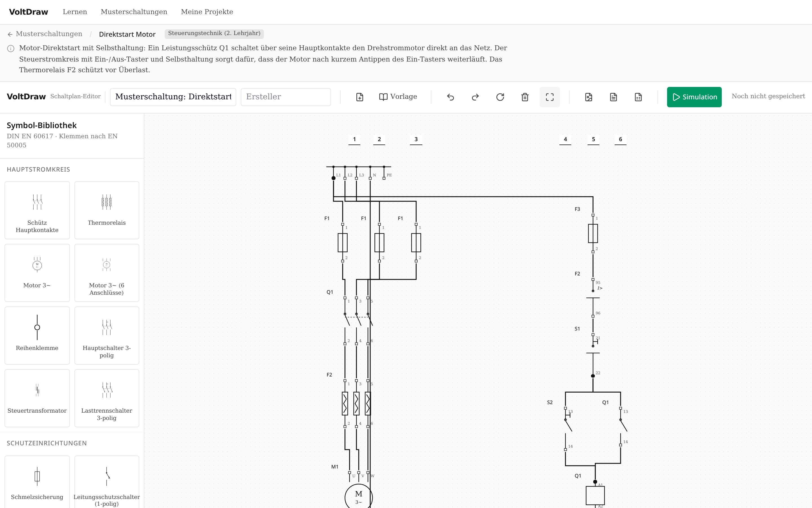Click the SCHUTZEINRICHTUNGEN section header
This screenshot has width=812, height=508.
47,443
